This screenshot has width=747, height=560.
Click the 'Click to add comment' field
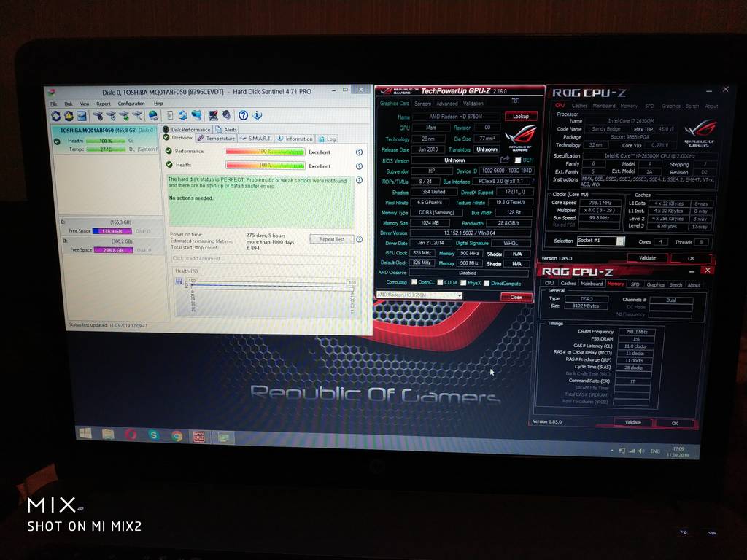point(263,259)
